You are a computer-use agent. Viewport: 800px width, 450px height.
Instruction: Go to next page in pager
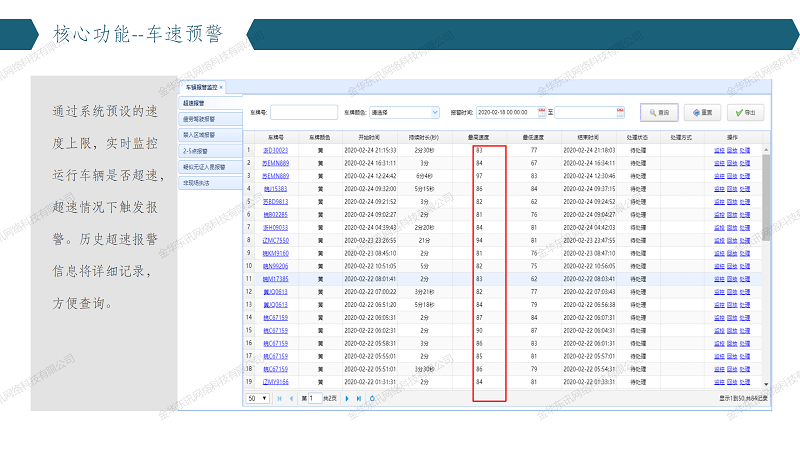(347, 398)
